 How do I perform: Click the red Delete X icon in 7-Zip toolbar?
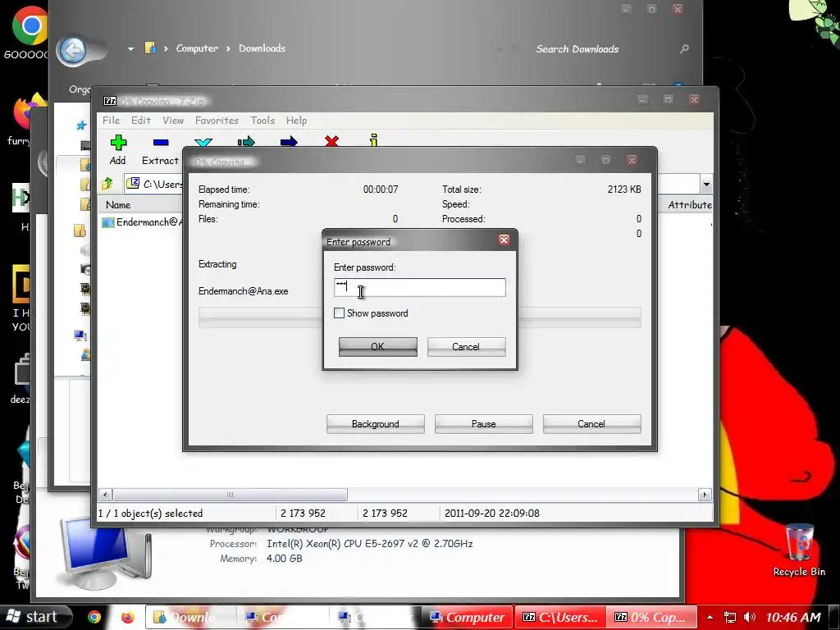331,141
